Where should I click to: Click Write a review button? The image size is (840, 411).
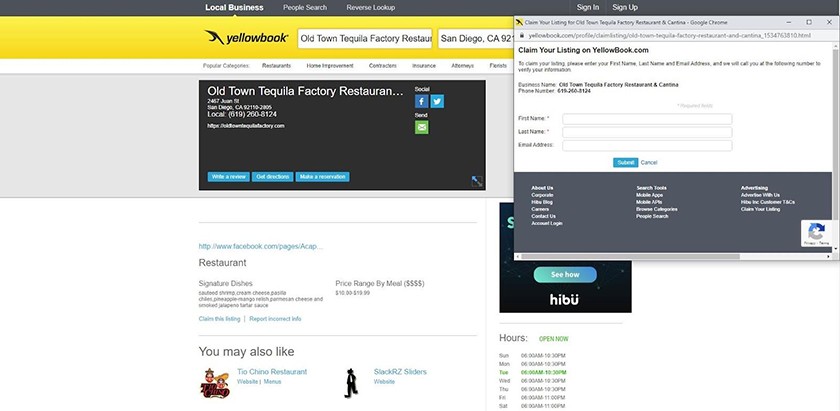point(229,177)
